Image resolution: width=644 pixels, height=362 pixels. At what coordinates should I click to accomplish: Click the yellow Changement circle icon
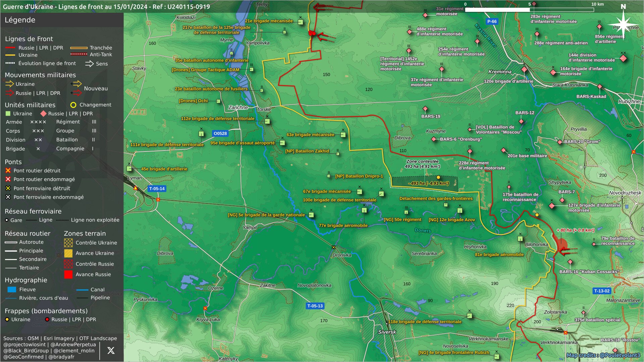pyautogui.click(x=73, y=105)
